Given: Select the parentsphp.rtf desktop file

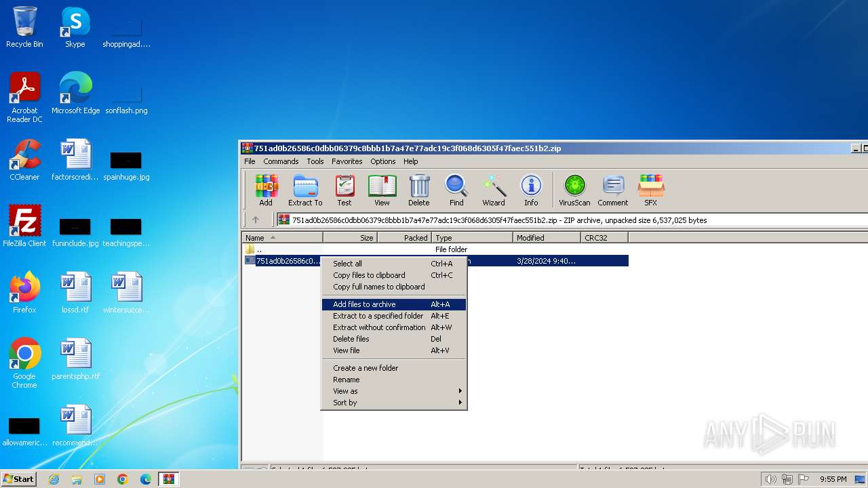Looking at the screenshot, I should (x=75, y=359).
